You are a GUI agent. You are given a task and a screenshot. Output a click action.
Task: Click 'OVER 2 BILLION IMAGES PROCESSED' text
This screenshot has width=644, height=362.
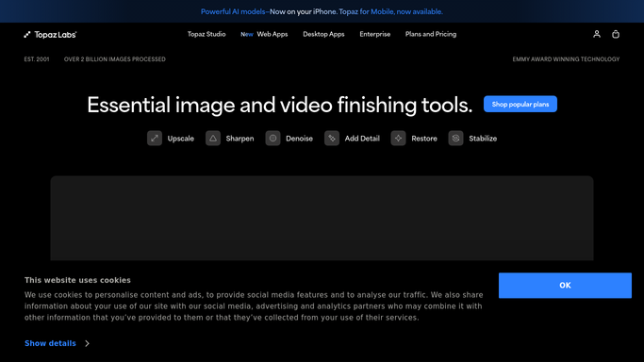(x=115, y=59)
